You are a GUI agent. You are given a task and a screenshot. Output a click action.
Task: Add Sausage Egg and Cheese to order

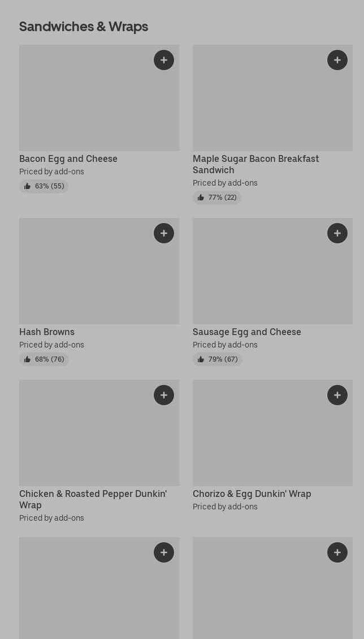tap(337, 233)
